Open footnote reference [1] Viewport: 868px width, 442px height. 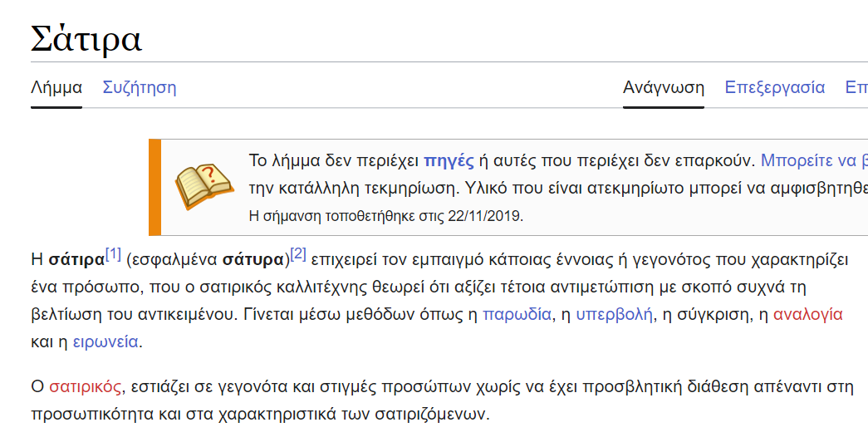[x=113, y=255]
